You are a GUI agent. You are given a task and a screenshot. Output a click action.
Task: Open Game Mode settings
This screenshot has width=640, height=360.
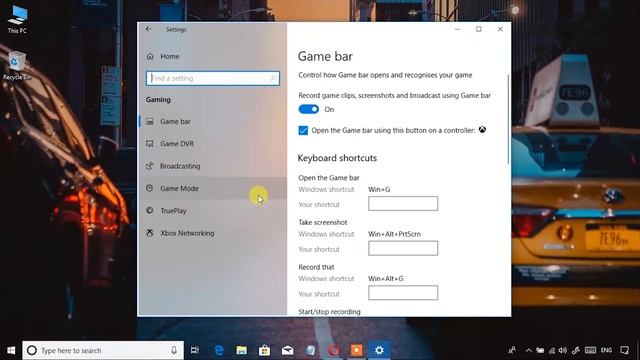(213, 188)
